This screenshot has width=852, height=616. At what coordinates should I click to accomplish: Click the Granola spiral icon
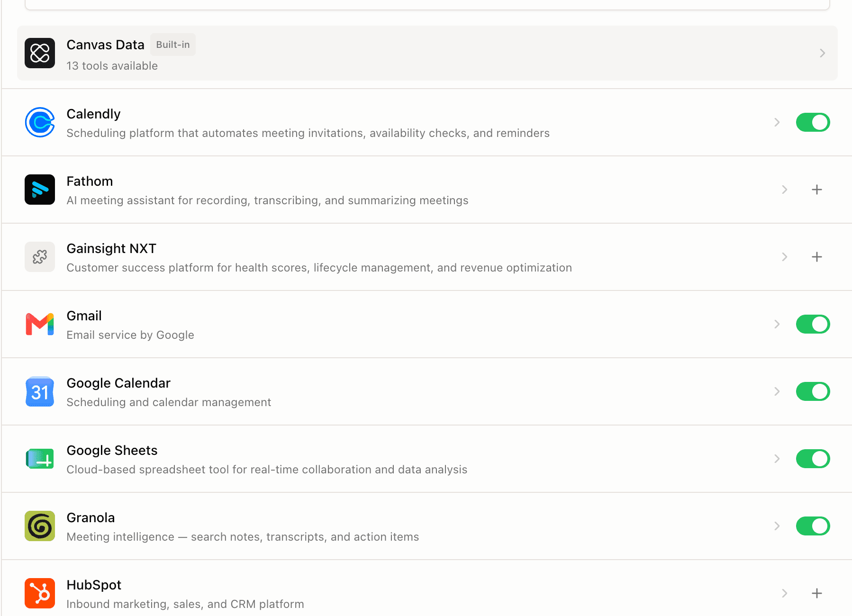[x=40, y=526]
